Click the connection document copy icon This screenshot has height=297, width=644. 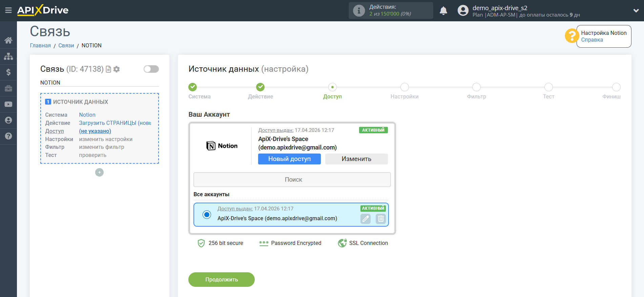[108, 69]
